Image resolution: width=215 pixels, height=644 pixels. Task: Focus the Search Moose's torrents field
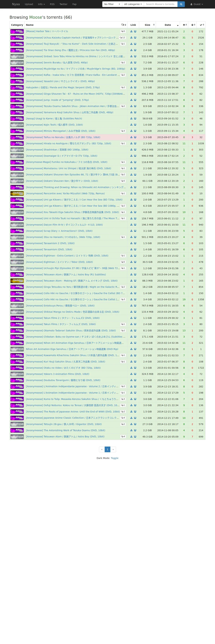(x=161, y=4)
